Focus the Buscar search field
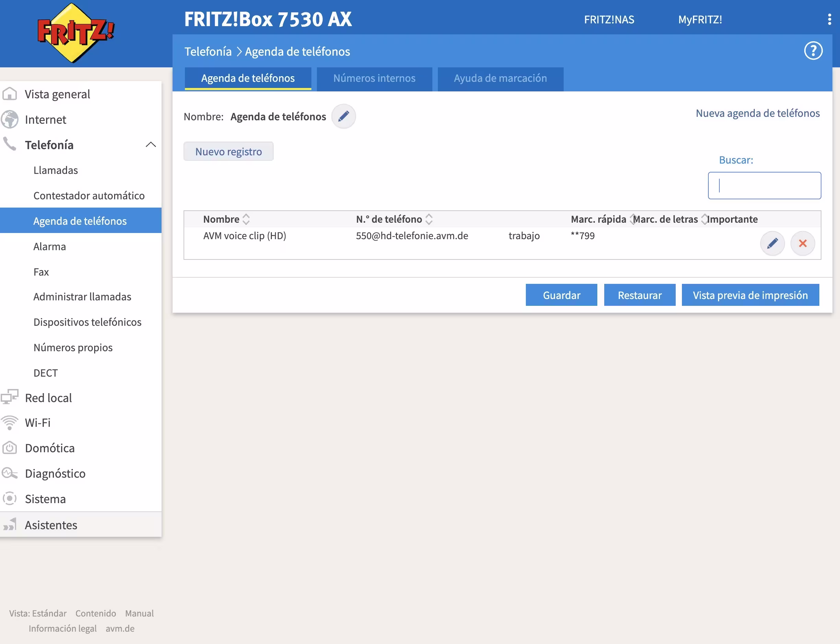This screenshot has height=644, width=840. (764, 186)
